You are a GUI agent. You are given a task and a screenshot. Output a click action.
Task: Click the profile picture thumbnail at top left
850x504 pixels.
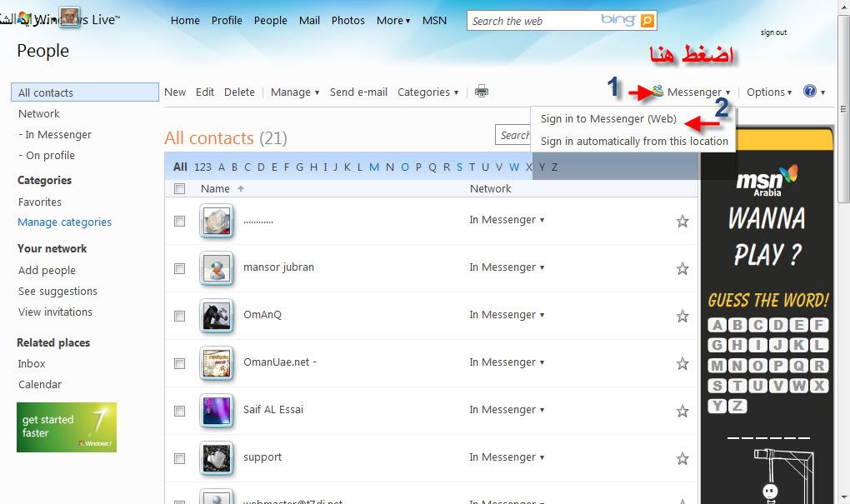[x=69, y=17]
